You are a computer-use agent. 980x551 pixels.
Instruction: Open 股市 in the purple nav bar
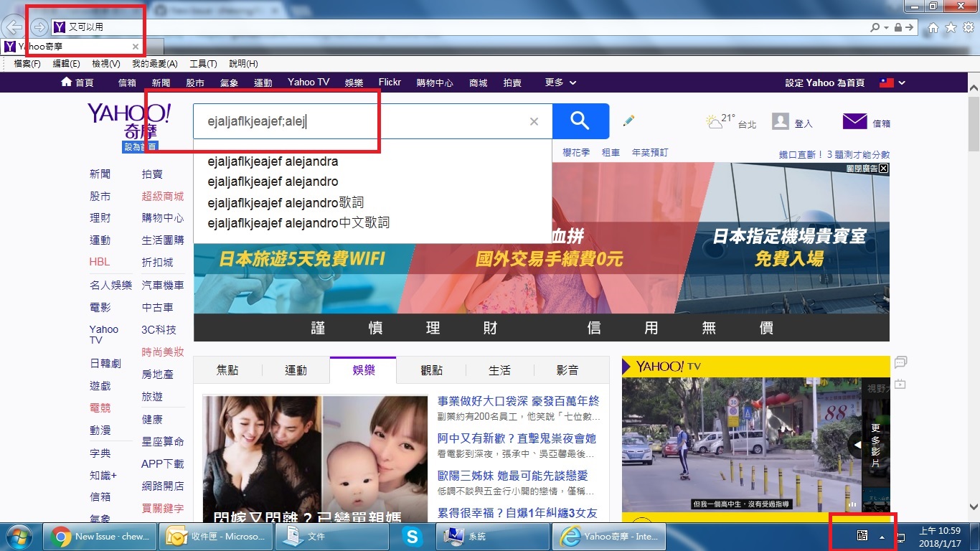(x=195, y=83)
